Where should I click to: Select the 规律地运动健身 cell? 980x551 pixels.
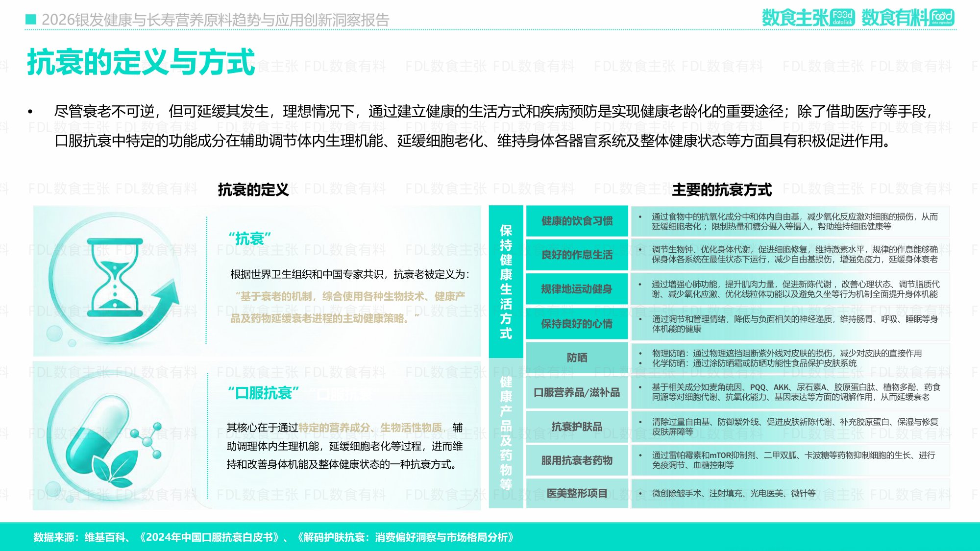click(577, 289)
